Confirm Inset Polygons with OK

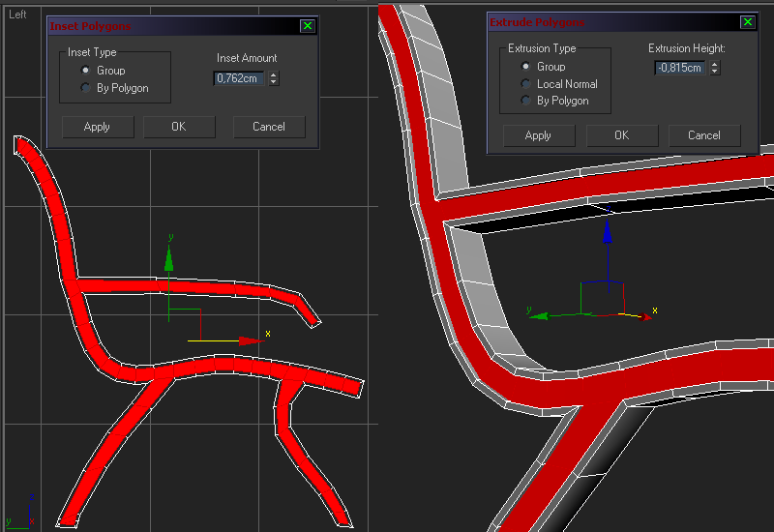pos(179,127)
